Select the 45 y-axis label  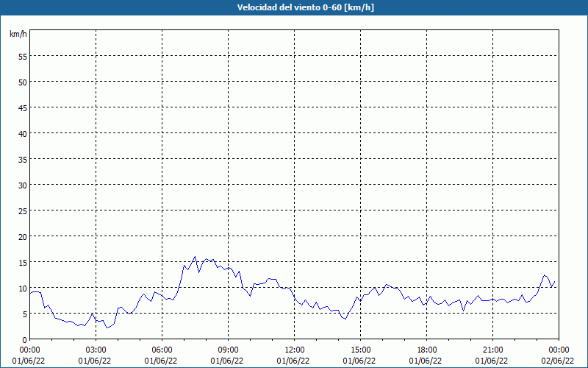point(23,109)
